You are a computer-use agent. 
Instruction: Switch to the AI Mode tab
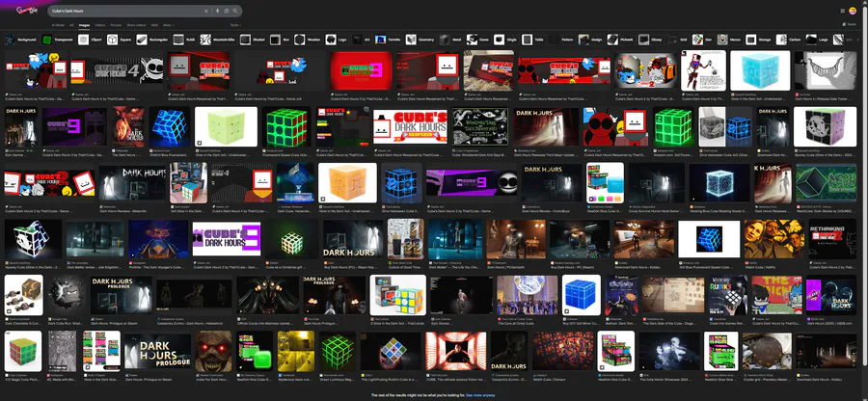click(58, 25)
